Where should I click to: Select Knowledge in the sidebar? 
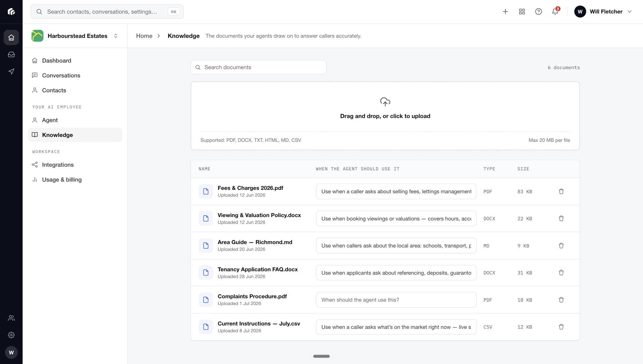75,135
